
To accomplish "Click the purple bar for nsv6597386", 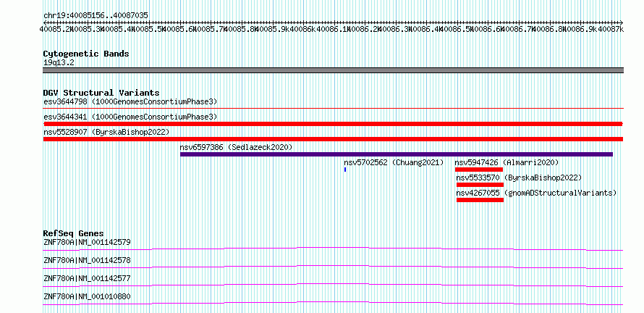I will click(x=397, y=154).
